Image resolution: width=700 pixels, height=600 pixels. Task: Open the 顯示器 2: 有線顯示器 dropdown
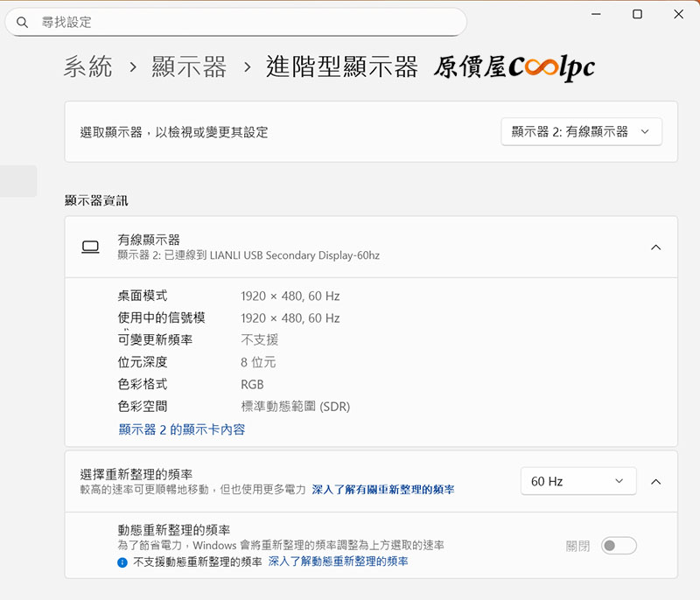point(581,132)
